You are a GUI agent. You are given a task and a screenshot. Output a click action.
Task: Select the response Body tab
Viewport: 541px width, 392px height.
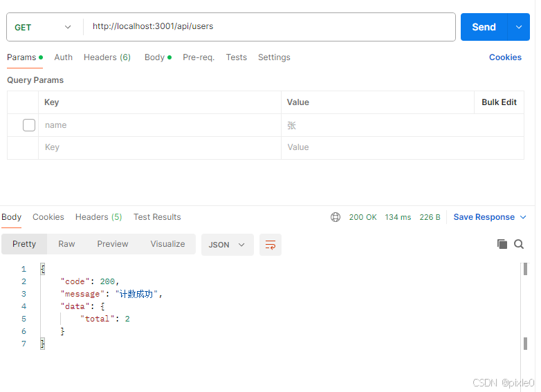click(x=11, y=217)
